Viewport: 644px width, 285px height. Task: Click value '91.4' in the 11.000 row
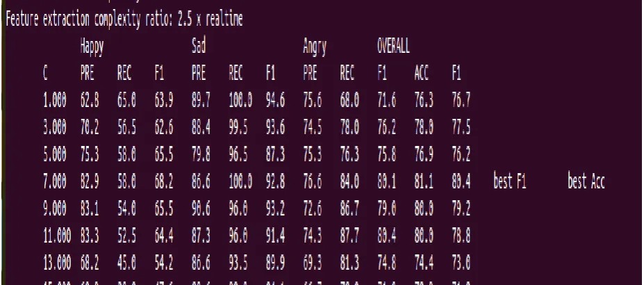coord(275,236)
